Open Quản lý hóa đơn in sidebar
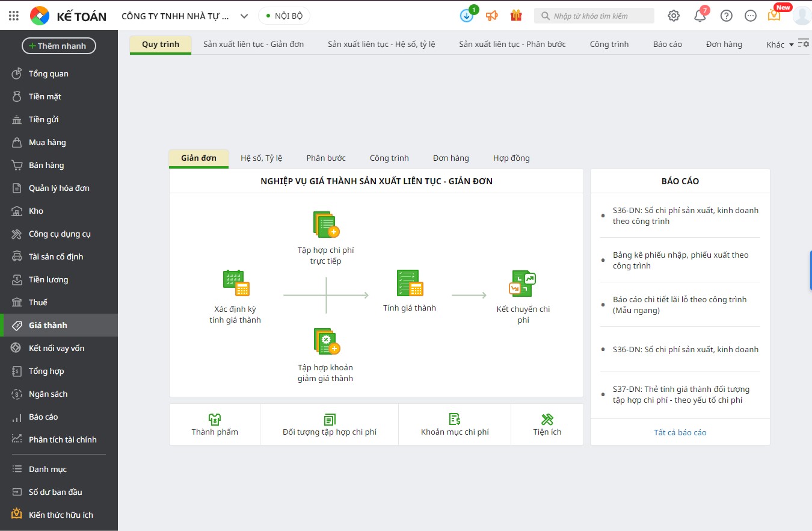 coord(59,188)
